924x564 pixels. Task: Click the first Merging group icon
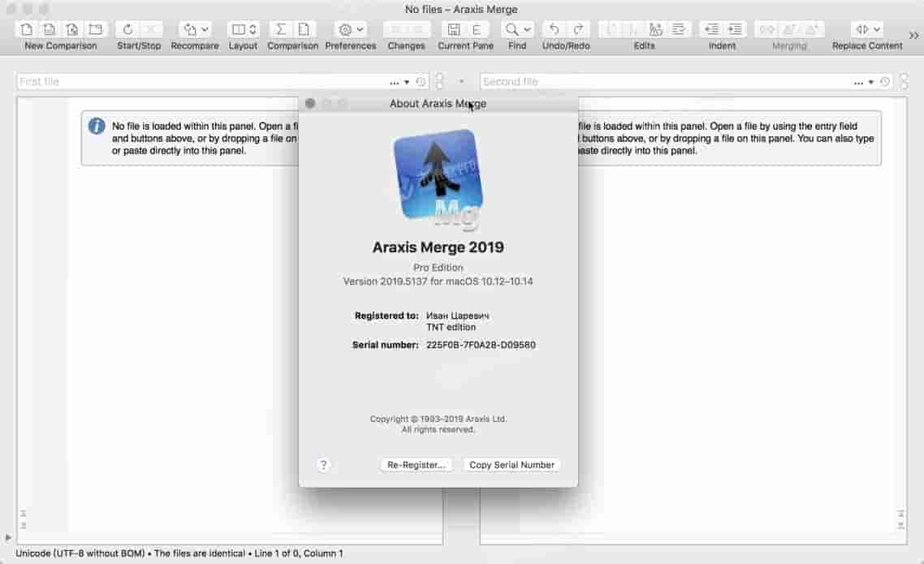pos(766,29)
